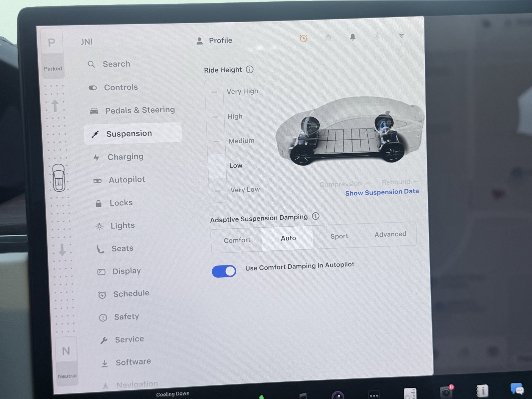
Task: Click the orange scheduled alarm icon
Action: click(x=303, y=38)
